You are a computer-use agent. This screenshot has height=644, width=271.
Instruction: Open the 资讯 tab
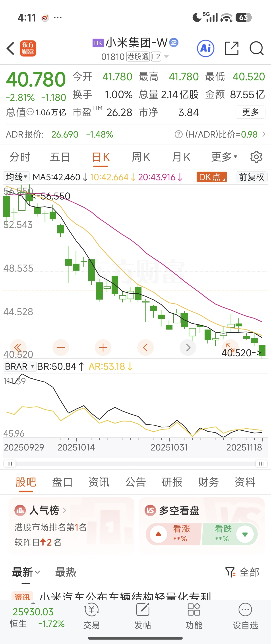pos(99,482)
